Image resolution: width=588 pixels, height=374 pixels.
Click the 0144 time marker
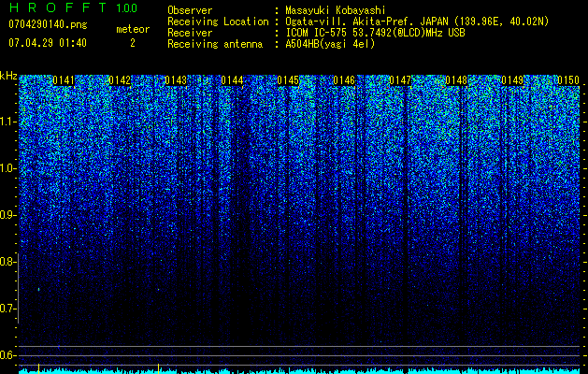pyautogui.click(x=232, y=80)
